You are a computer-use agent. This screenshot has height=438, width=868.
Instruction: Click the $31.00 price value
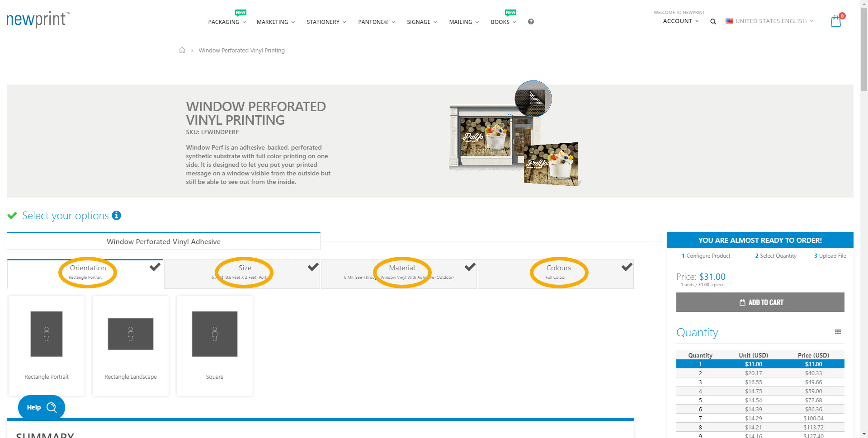tap(712, 277)
